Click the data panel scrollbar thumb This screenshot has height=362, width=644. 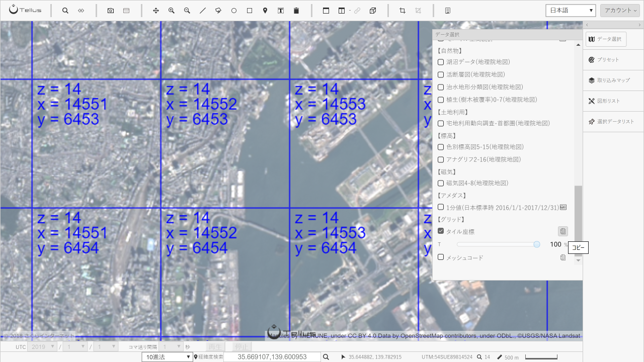click(578, 221)
